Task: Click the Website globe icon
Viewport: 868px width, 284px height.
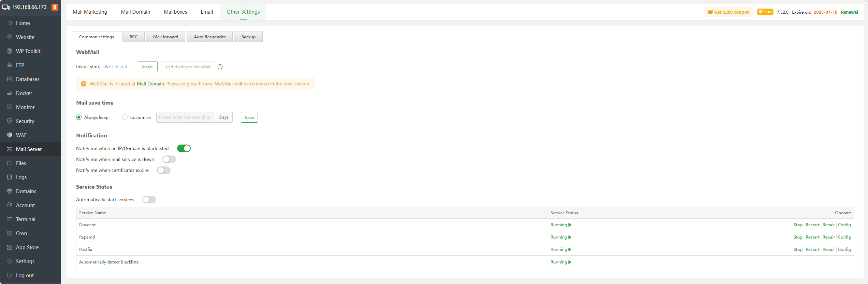Action: 10,37
